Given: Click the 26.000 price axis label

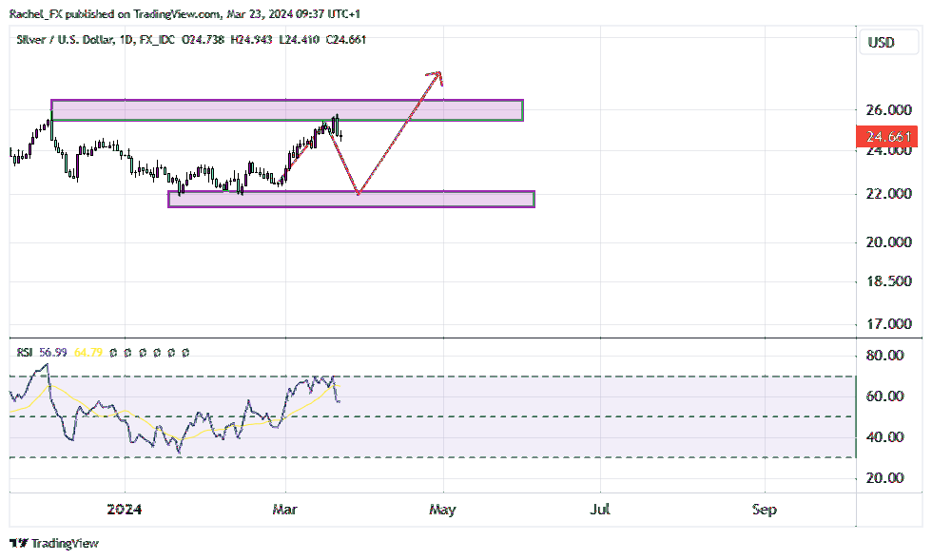Looking at the screenshot, I should [x=888, y=110].
